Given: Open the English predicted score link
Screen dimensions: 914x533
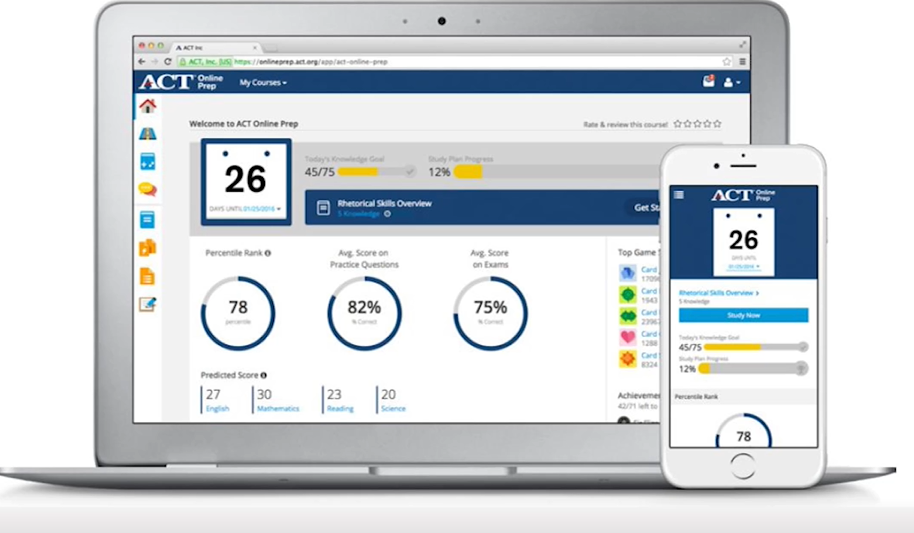Looking at the screenshot, I should point(217,409).
